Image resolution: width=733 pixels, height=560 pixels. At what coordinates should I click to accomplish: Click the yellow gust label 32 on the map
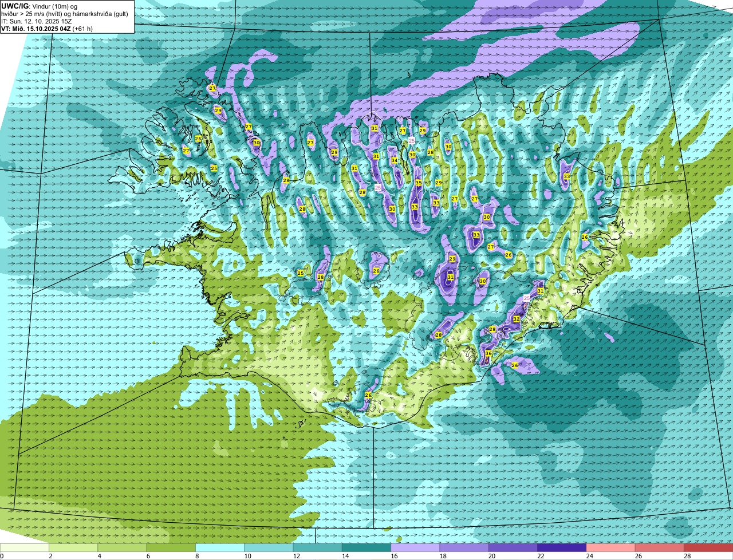click(x=517, y=320)
